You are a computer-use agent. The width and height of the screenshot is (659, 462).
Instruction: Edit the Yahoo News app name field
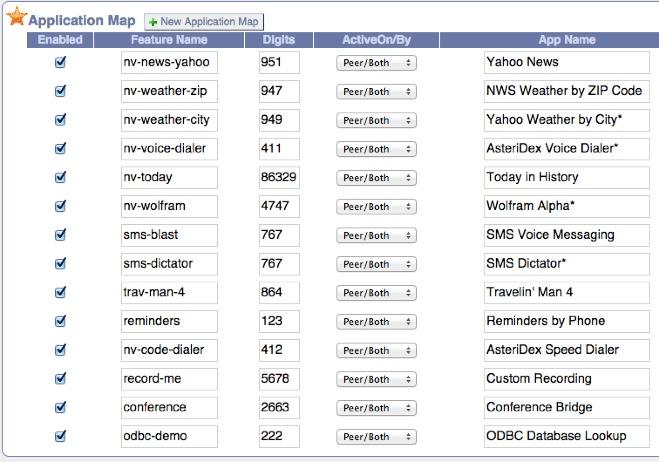[567, 62]
